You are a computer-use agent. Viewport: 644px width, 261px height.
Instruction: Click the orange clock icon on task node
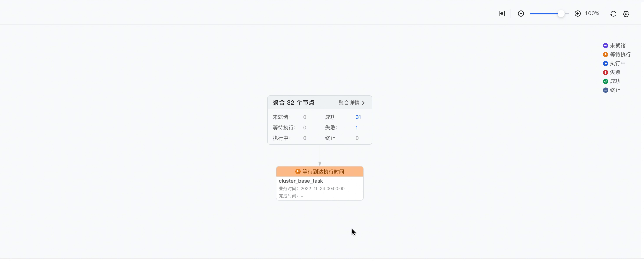(298, 172)
